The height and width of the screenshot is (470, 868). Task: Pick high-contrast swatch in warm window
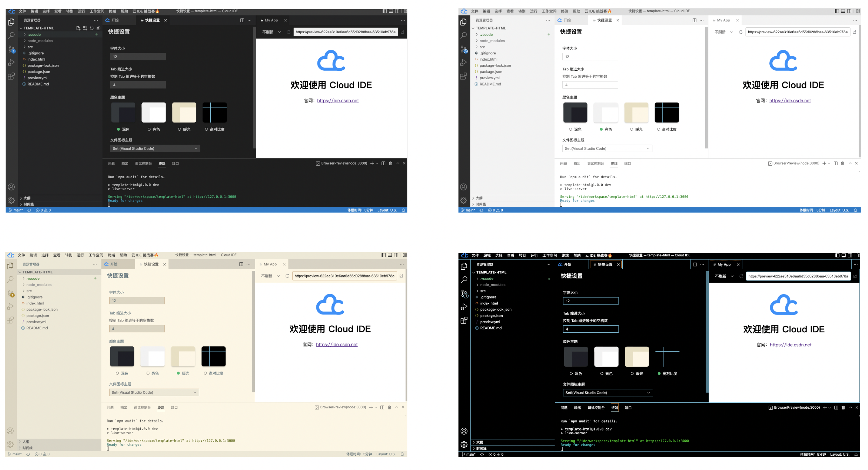coord(213,357)
